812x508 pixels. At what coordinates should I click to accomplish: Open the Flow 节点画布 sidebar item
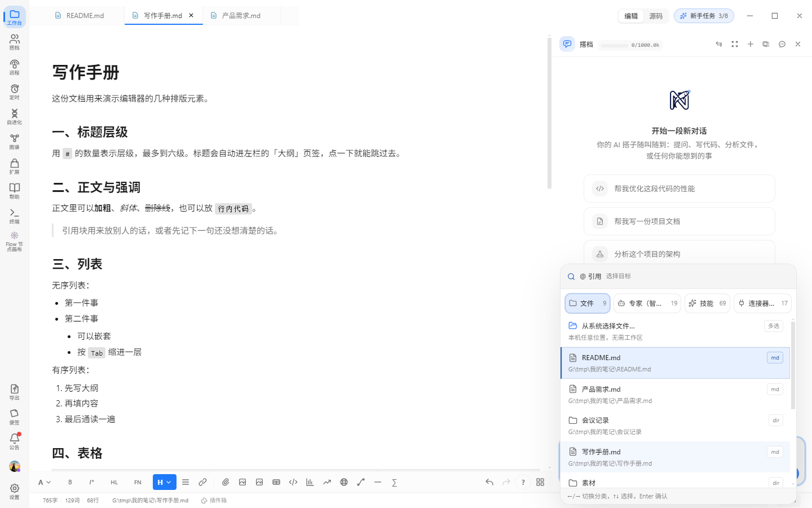click(15, 242)
